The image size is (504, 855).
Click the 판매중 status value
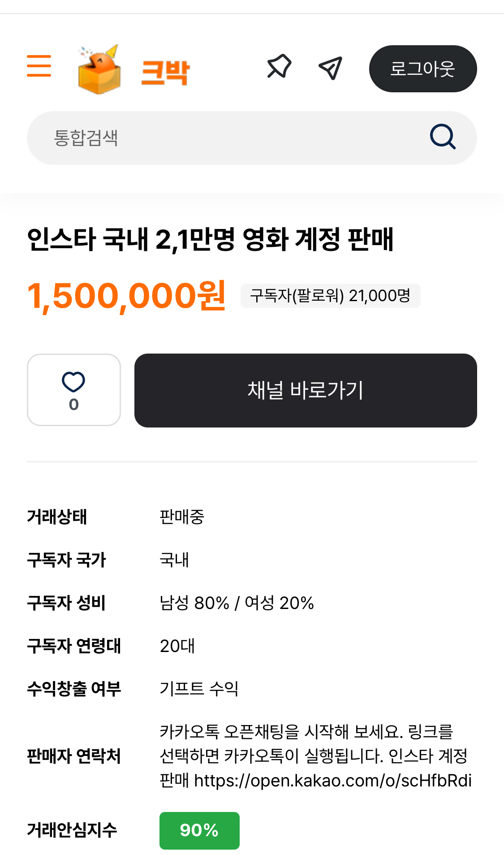point(182,517)
